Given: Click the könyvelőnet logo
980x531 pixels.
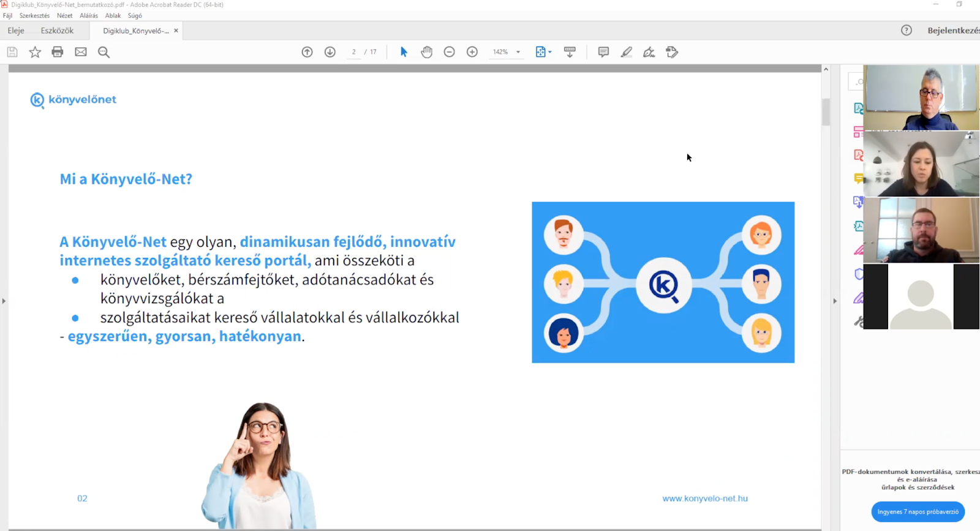Looking at the screenshot, I should coord(73,100).
